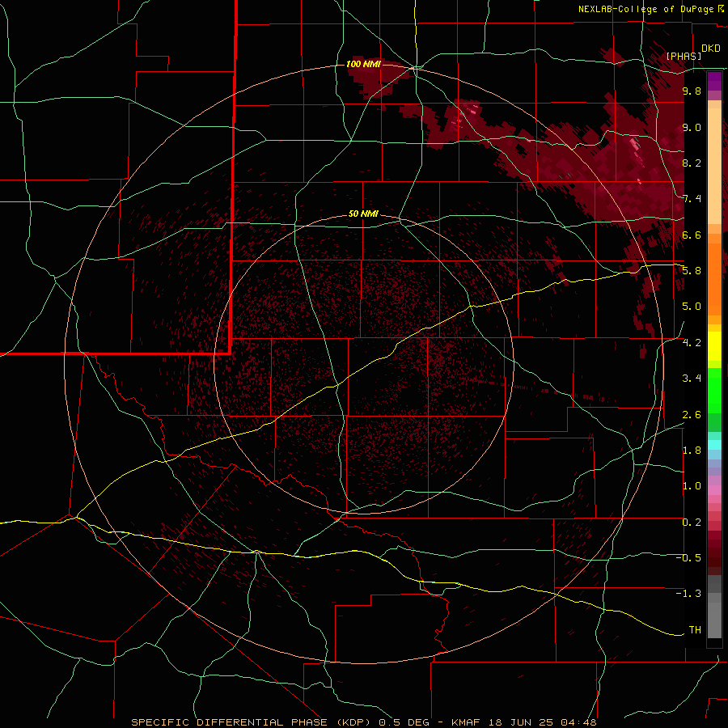The image size is (728, 728).
Task: Click the [PHAS] units label
Action: click(684, 56)
